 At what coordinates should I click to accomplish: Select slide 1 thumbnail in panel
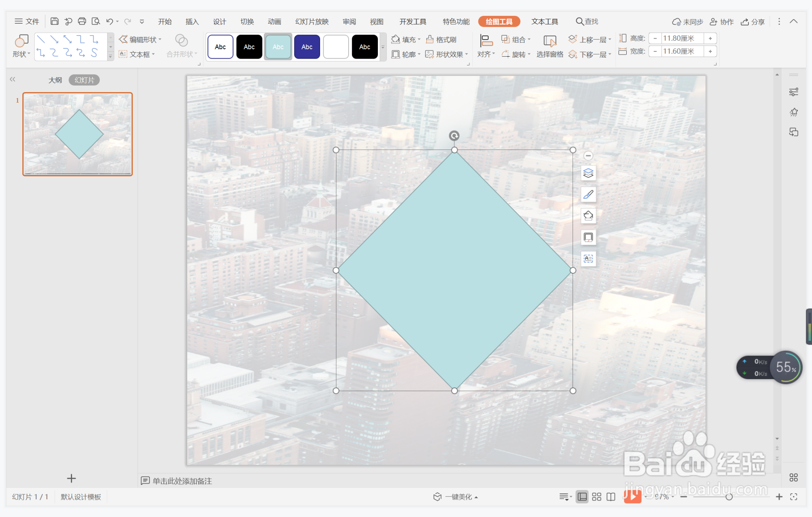77,134
